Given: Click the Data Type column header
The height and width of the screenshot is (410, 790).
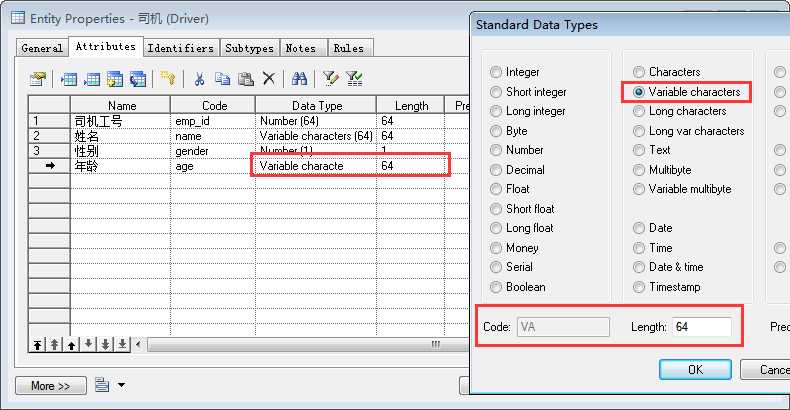Looking at the screenshot, I should [x=316, y=105].
